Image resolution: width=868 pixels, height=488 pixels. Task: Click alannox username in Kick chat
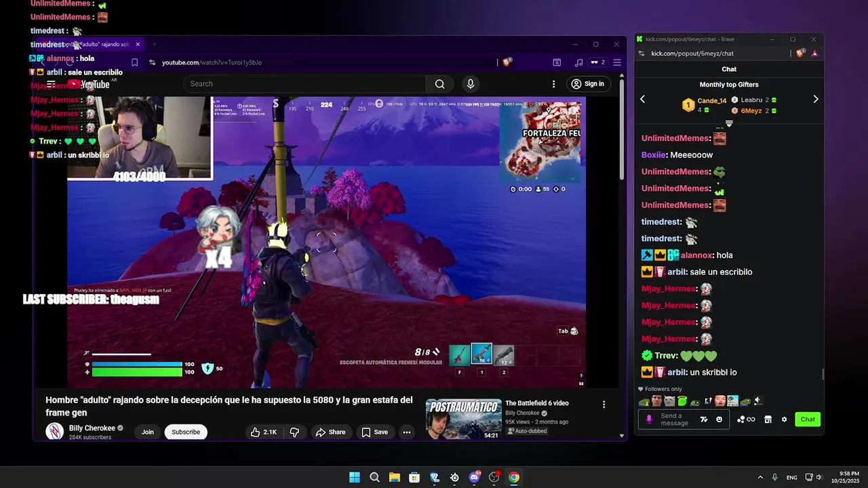point(696,256)
